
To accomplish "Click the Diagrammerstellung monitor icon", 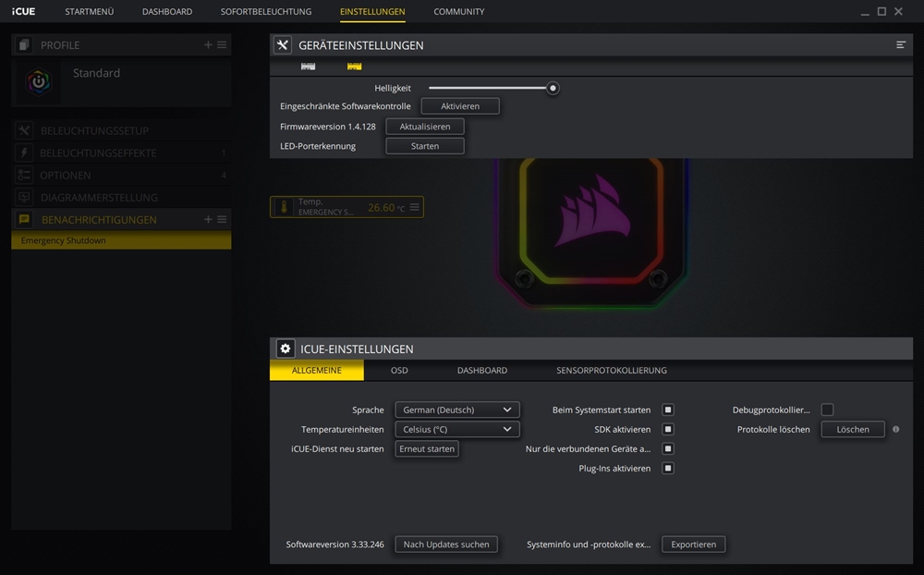I will click(24, 198).
